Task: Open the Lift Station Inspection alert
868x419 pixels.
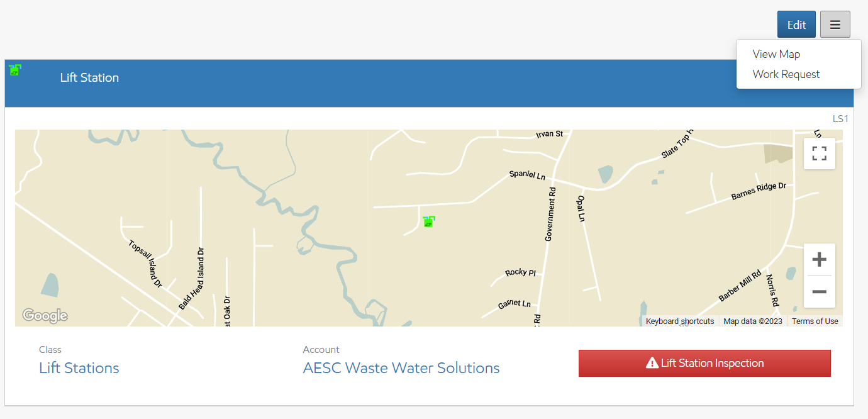Action: coord(704,363)
